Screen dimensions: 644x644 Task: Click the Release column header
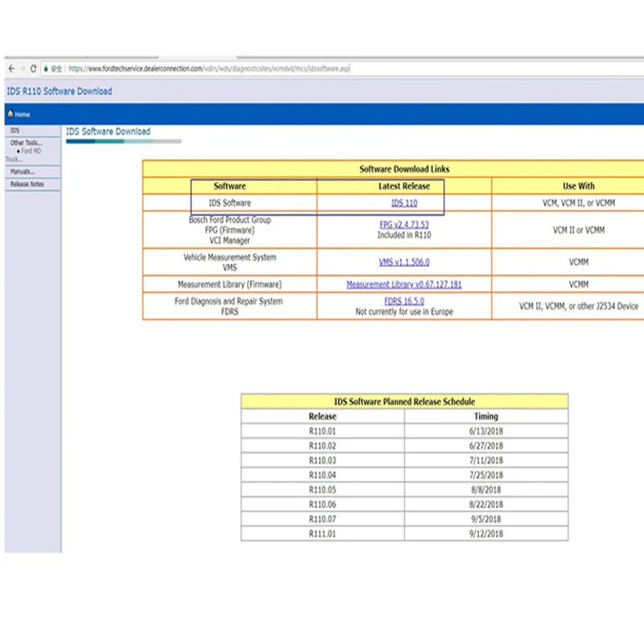coord(323,416)
